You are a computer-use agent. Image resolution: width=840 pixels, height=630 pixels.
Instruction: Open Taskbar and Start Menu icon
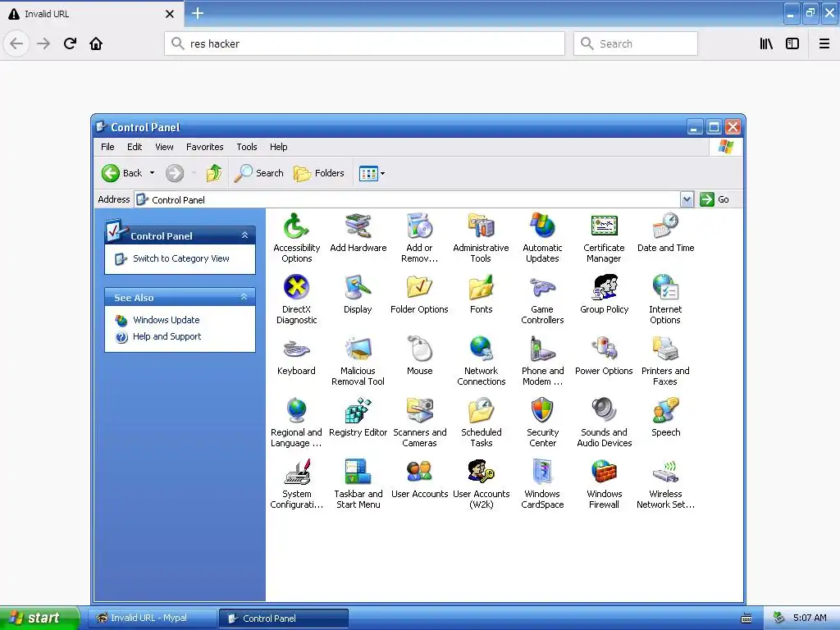[x=358, y=484]
